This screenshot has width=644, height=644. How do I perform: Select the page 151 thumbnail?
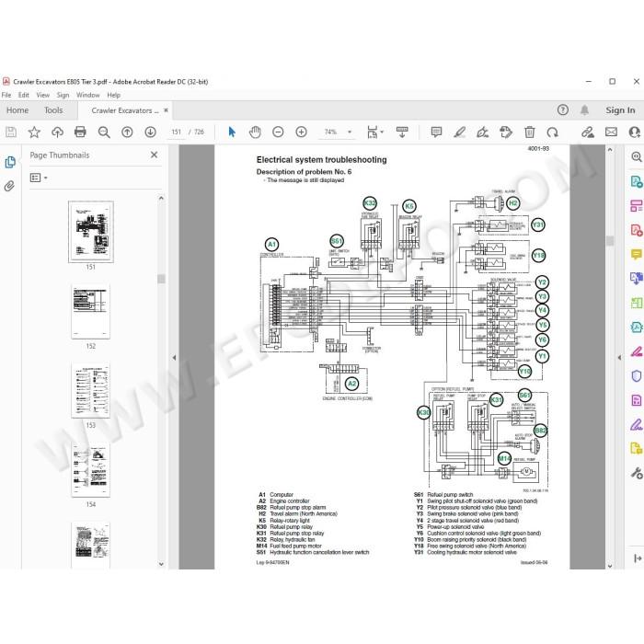tap(91, 232)
